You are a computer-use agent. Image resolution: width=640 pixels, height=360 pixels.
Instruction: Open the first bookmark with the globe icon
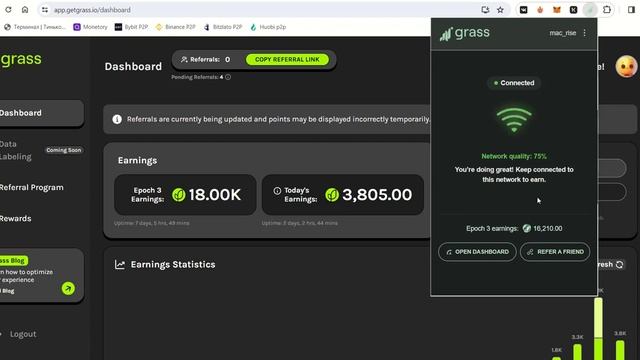pyautogui.click(x=35, y=27)
